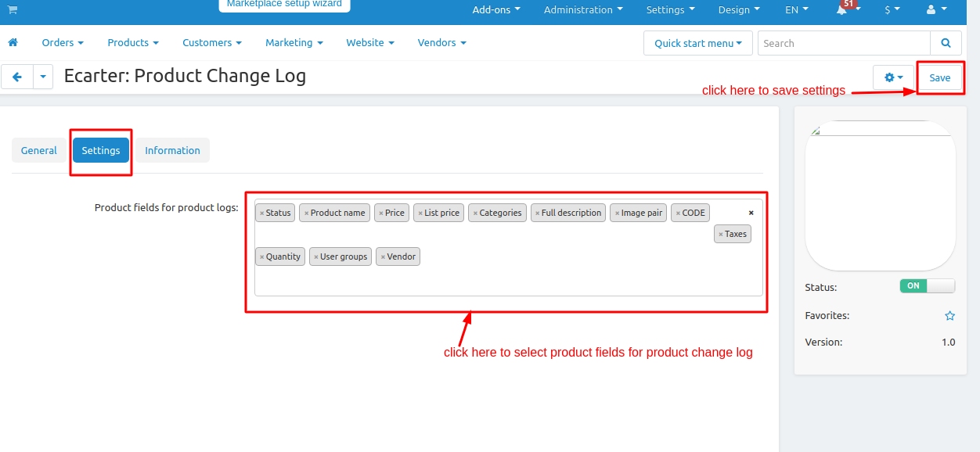Click the page title 'Ecarter: Product Change Log'
The width and height of the screenshot is (980, 452).
pyautogui.click(x=185, y=76)
